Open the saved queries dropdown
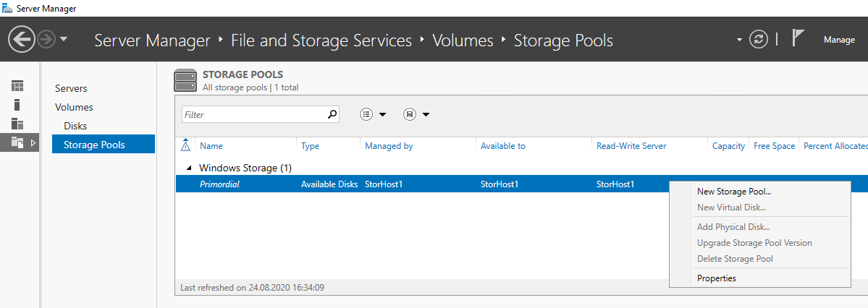This screenshot has height=308, width=868. [417, 114]
